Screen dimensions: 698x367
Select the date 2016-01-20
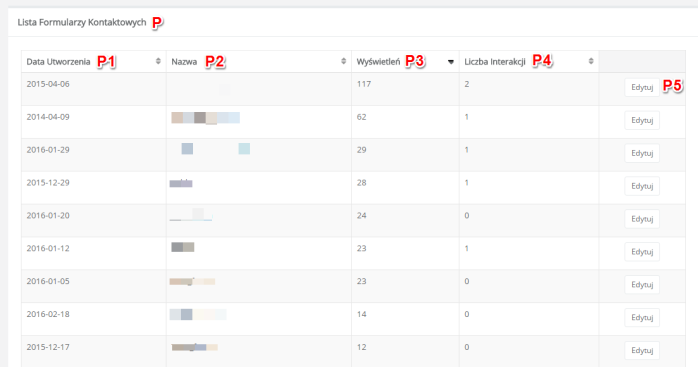coord(48,216)
